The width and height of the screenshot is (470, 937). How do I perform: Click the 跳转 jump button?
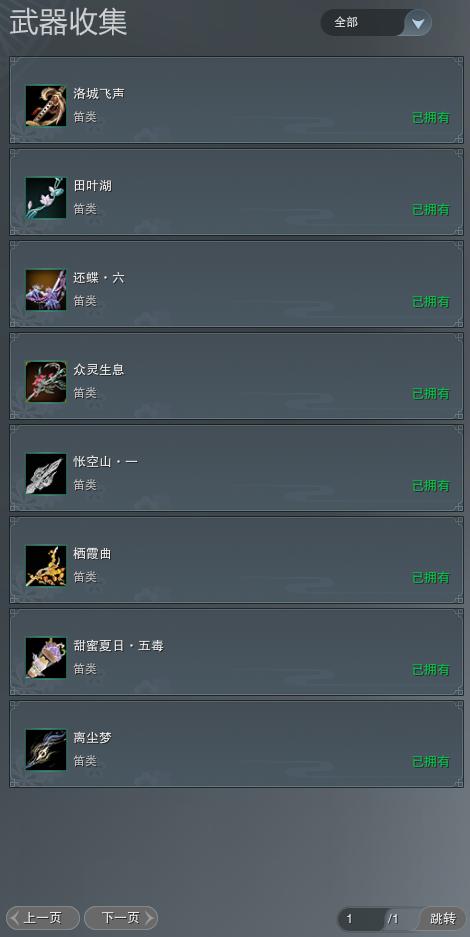(x=443, y=918)
